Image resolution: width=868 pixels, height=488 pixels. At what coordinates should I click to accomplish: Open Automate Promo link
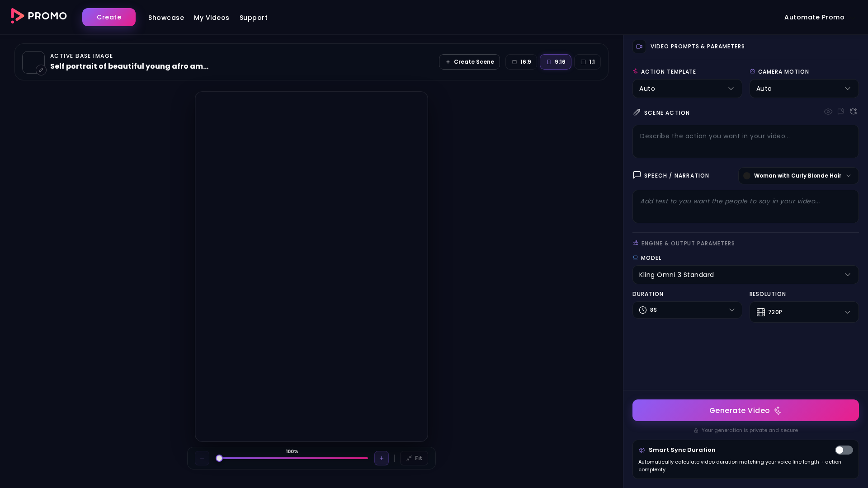pos(814,17)
